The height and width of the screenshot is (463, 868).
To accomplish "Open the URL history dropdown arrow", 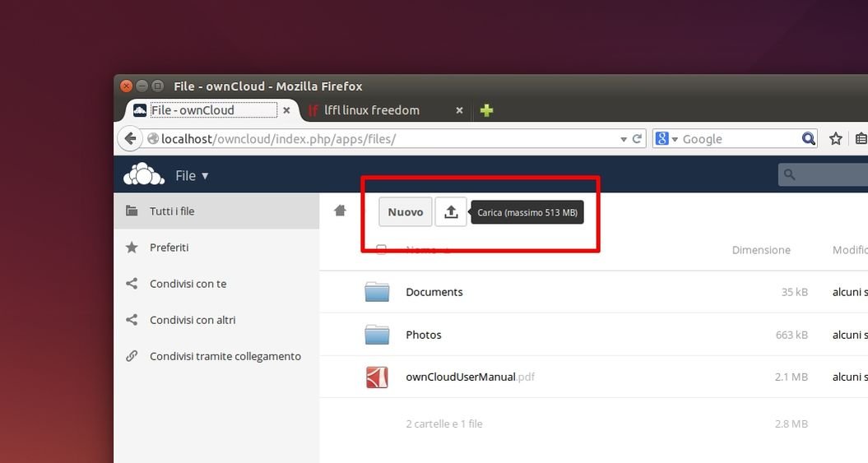I will click(x=624, y=140).
